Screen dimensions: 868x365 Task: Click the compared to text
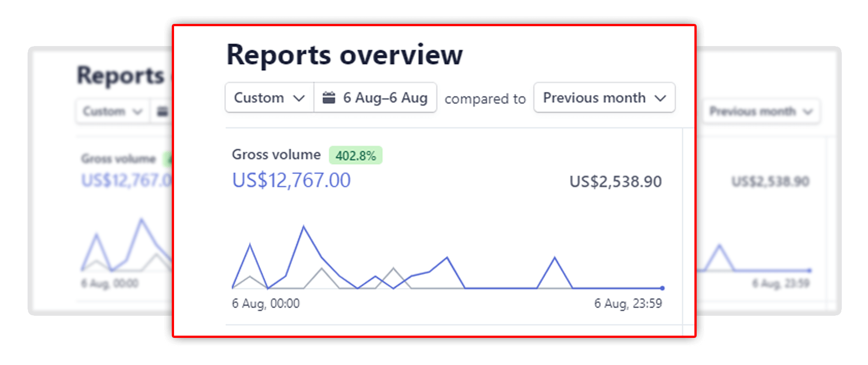[x=485, y=98]
